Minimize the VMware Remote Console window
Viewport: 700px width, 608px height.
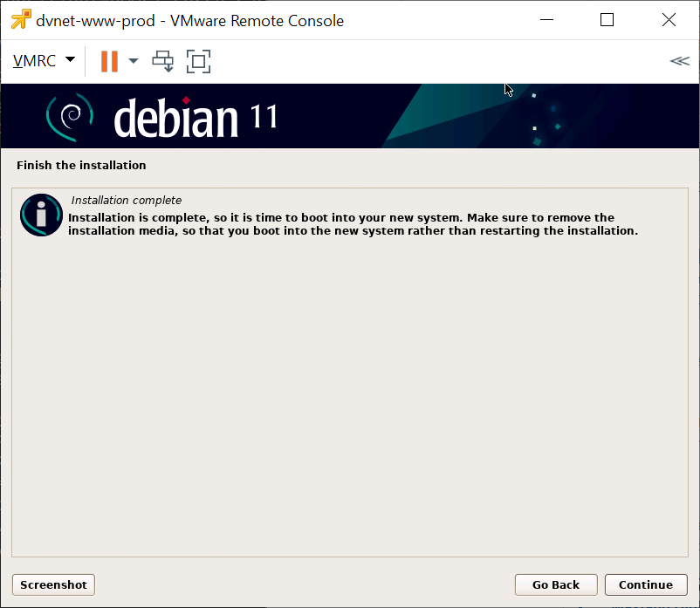pos(546,20)
